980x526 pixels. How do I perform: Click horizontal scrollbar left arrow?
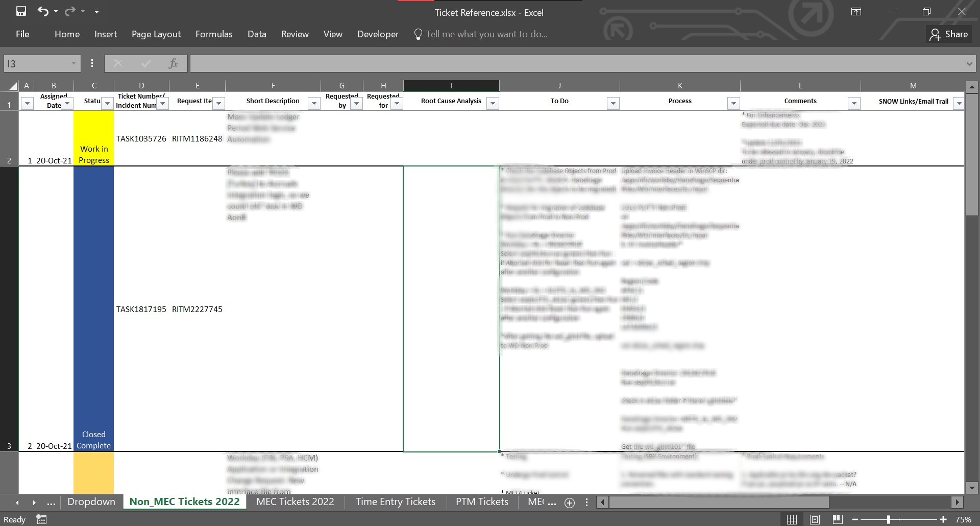point(602,503)
